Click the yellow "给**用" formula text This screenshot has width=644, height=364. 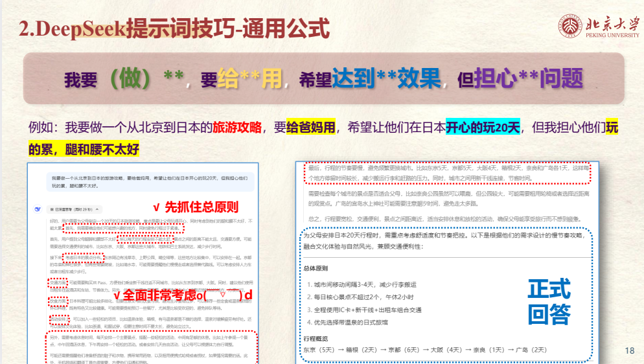click(249, 78)
